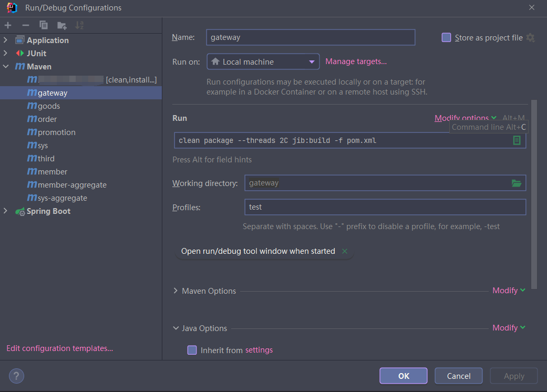
Task: Select the sys-aggregate Maven configuration
Action: 81,198
